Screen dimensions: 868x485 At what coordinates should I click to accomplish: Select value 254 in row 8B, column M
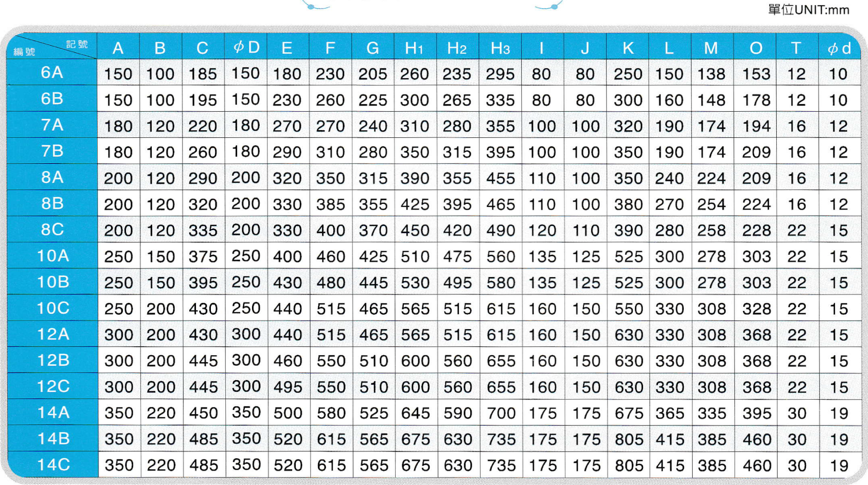711,205
